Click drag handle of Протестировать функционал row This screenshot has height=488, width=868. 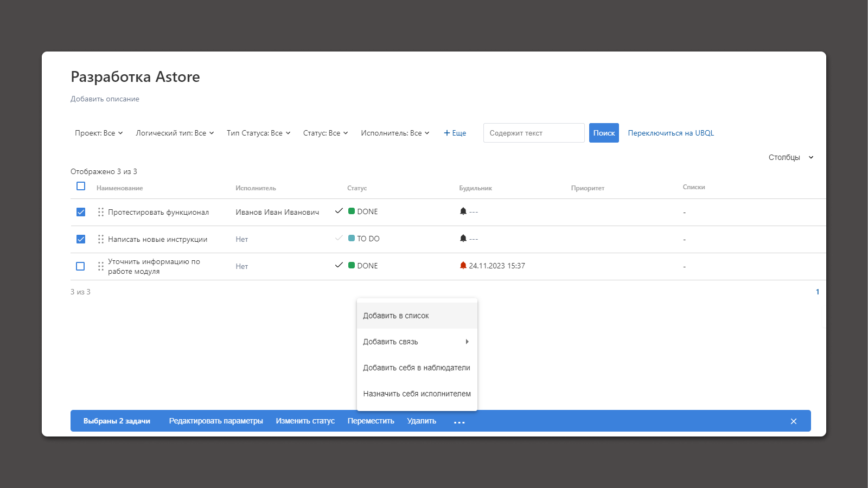[x=101, y=212]
